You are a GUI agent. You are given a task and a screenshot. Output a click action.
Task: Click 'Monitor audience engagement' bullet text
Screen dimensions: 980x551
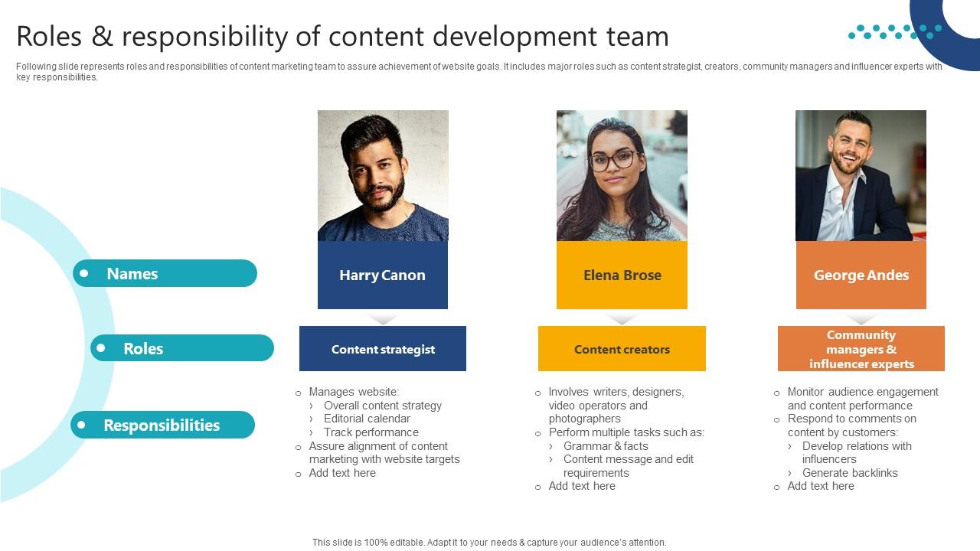pos(863,399)
